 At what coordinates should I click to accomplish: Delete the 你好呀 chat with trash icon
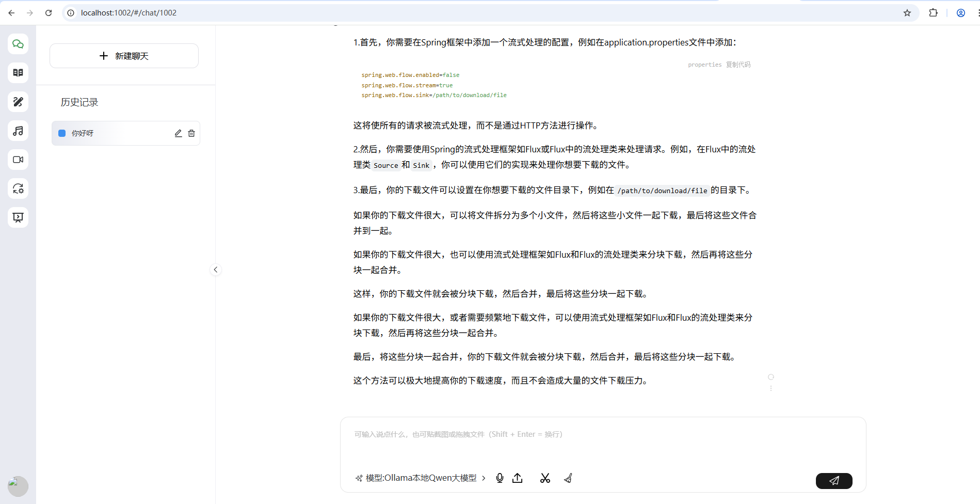191,133
